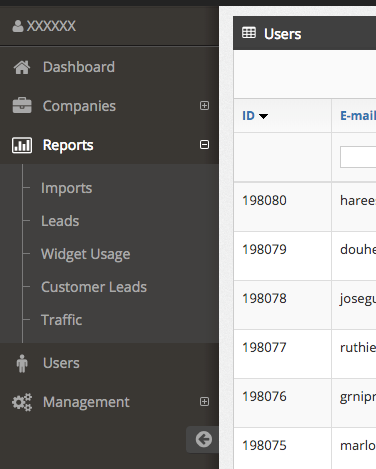Select the ID cell 198075
The width and height of the screenshot is (376, 469).
[264, 446]
